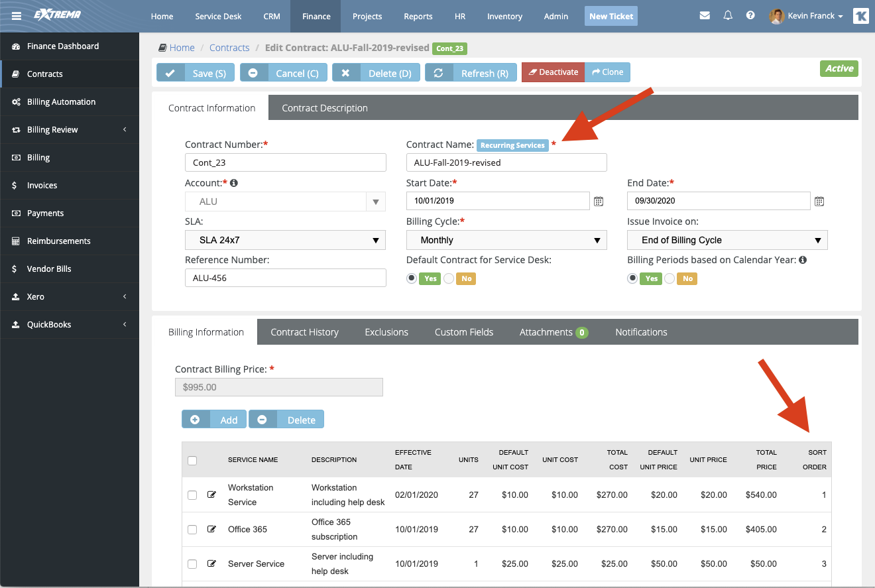
Task: Click the Contract Number input field
Action: tap(285, 162)
